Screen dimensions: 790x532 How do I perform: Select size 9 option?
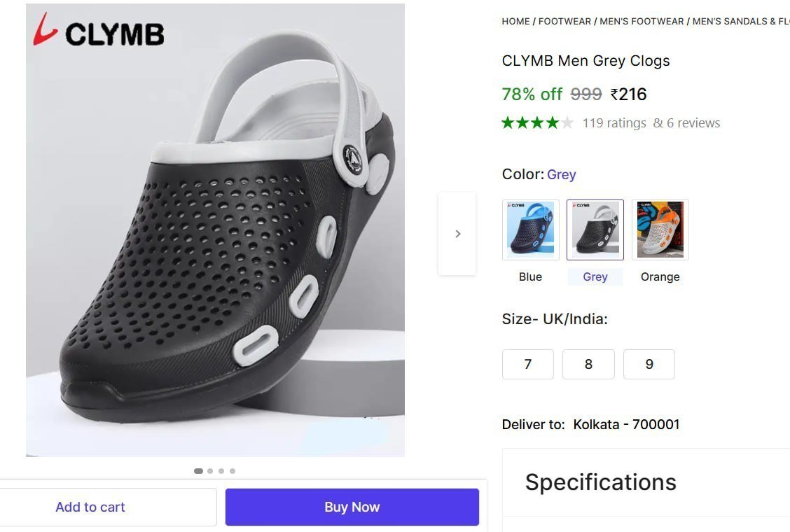click(x=649, y=364)
